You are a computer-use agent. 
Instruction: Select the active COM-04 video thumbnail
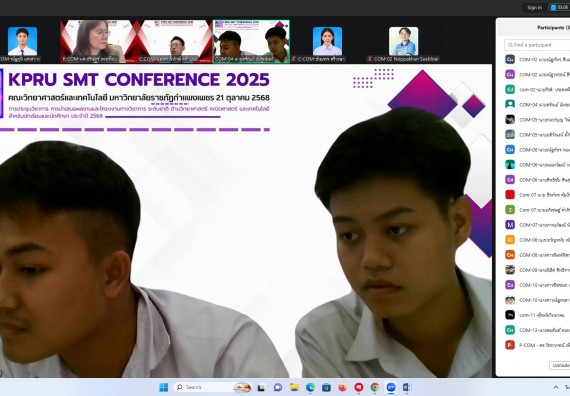click(x=251, y=41)
